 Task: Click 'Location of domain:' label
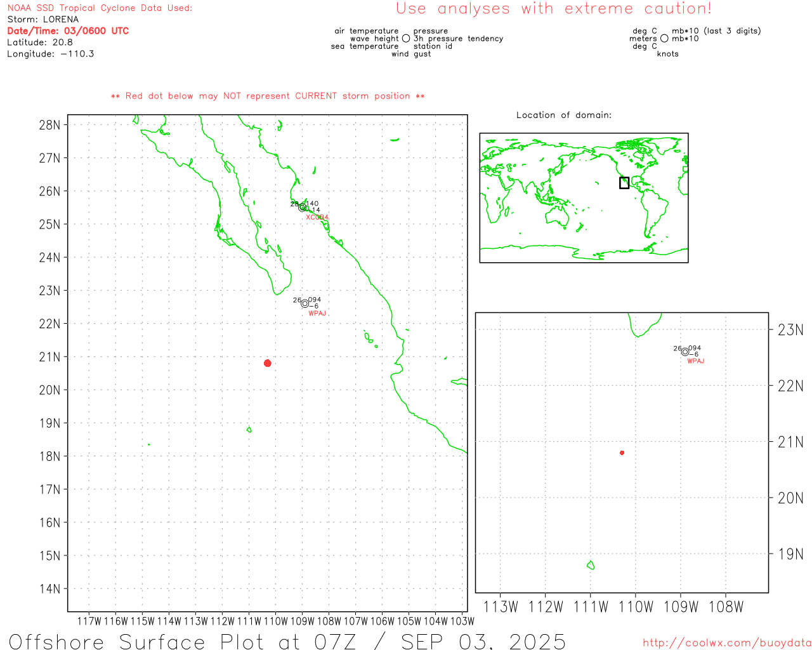[564, 115]
